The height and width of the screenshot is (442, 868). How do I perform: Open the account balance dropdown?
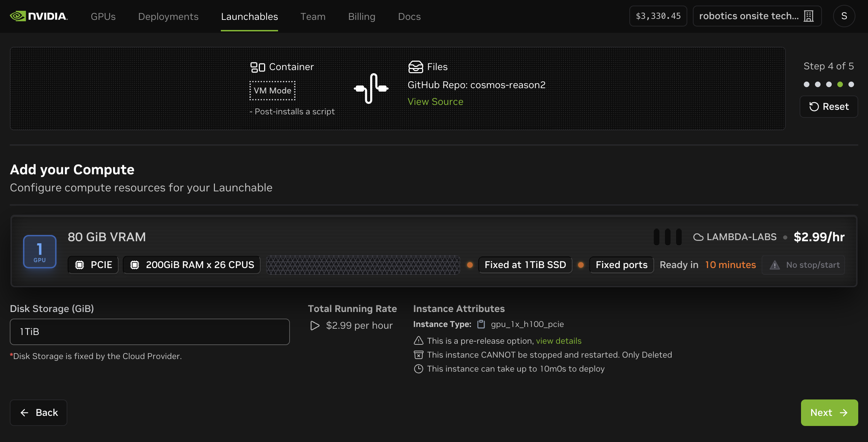click(658, 16)
